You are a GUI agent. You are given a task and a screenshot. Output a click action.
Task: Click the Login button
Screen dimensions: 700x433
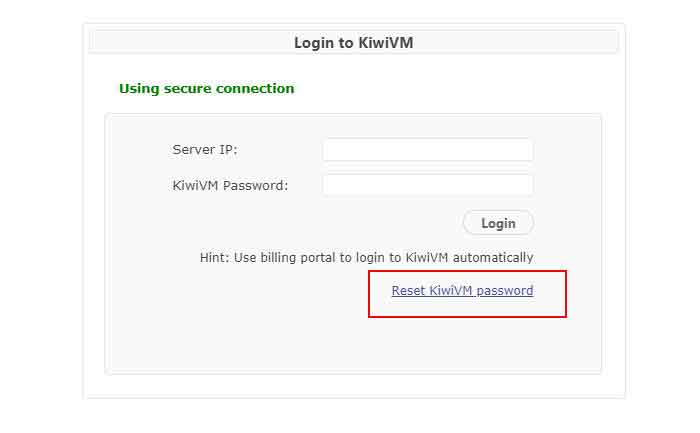[x=498, y=223]
